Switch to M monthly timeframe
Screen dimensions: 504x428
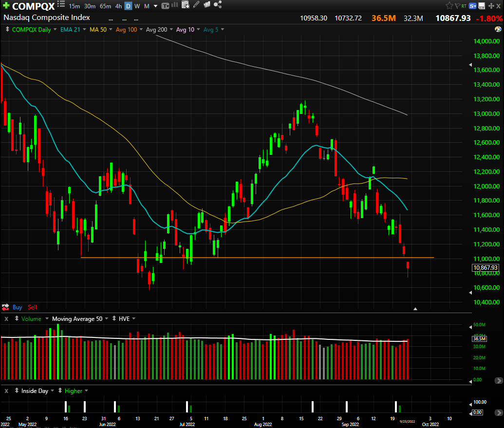147,6
